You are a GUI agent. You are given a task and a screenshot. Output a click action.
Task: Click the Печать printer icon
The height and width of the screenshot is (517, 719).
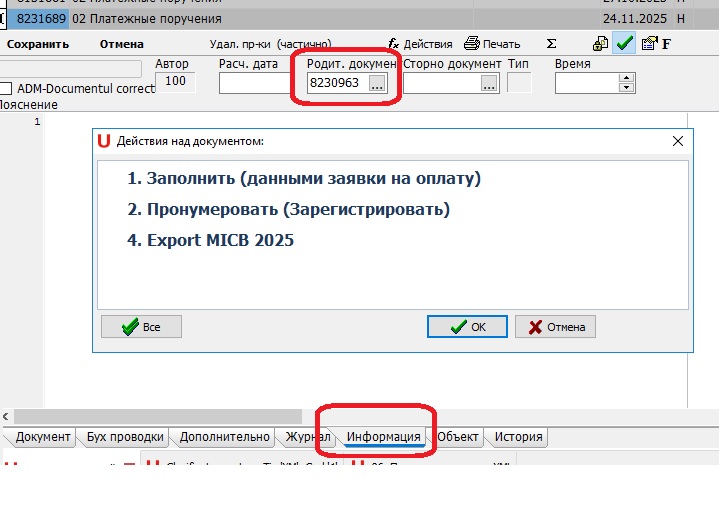coord(471,44)
